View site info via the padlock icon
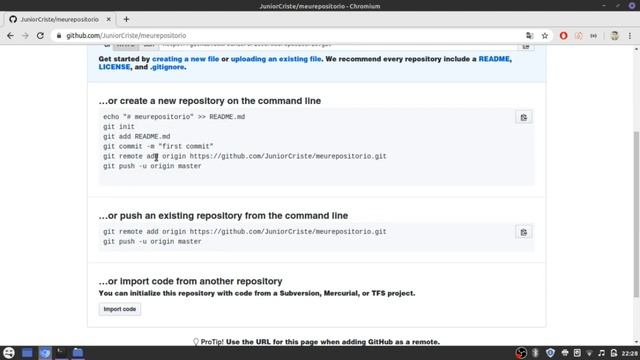 (x=59, y=36)
